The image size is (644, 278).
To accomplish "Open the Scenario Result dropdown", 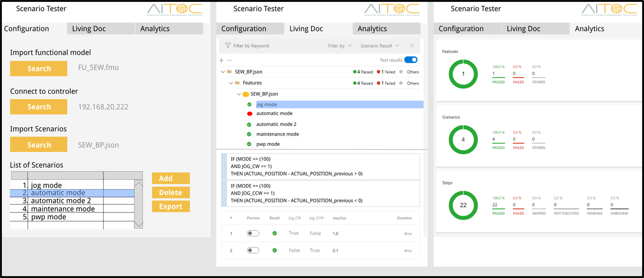I will pyautogui.click(x=379, y=46).
